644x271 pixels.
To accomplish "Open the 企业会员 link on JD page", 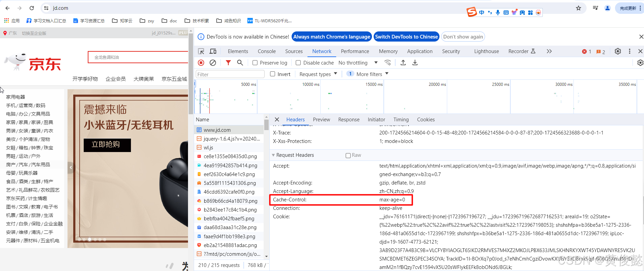I will coord(115,79).
